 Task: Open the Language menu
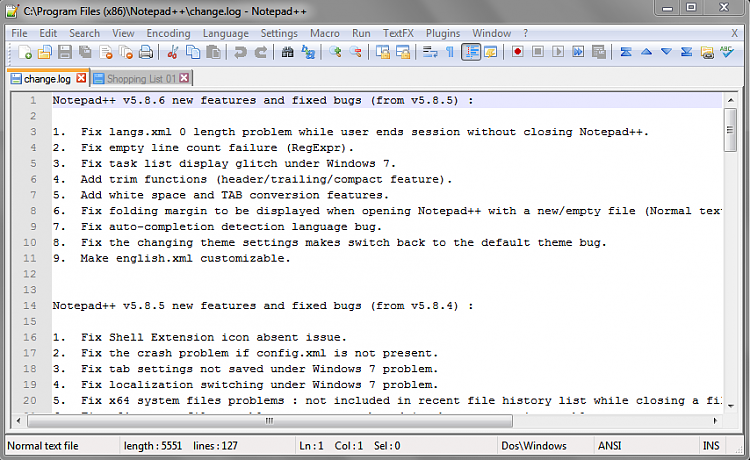tap(225, 33)
